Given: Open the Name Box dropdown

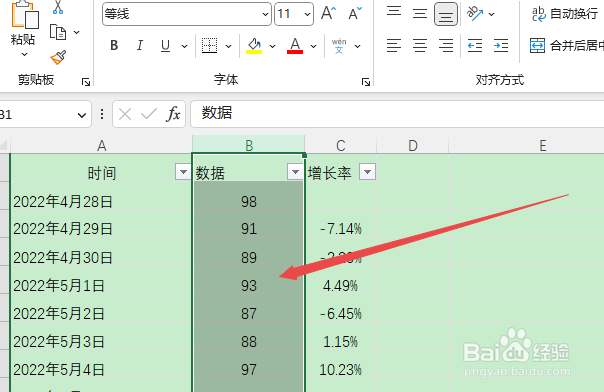Looking at the screenshot, I should point(81,115).
